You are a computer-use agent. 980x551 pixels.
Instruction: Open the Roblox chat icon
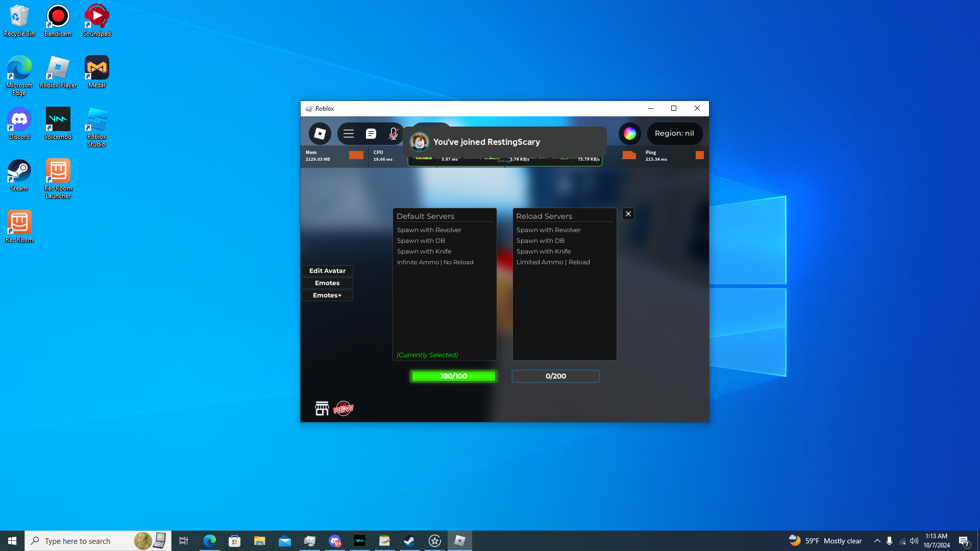coord(371,134)
